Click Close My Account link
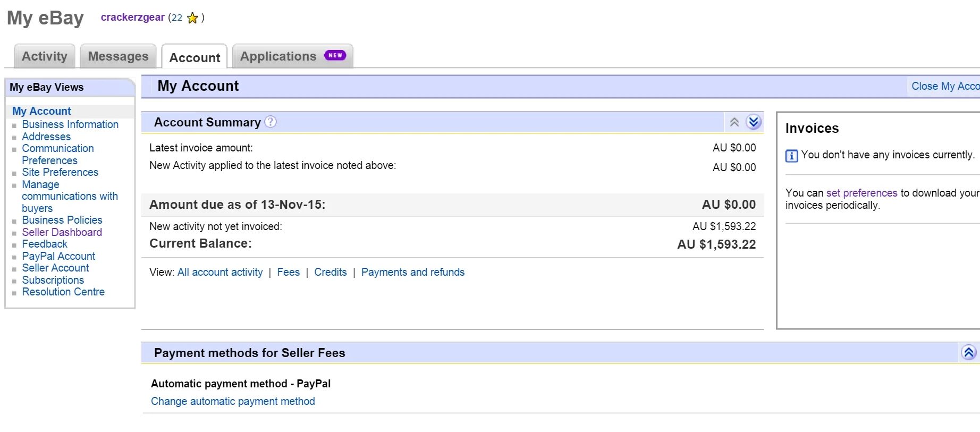The image size is (980, 432). (x=945, y=86)
